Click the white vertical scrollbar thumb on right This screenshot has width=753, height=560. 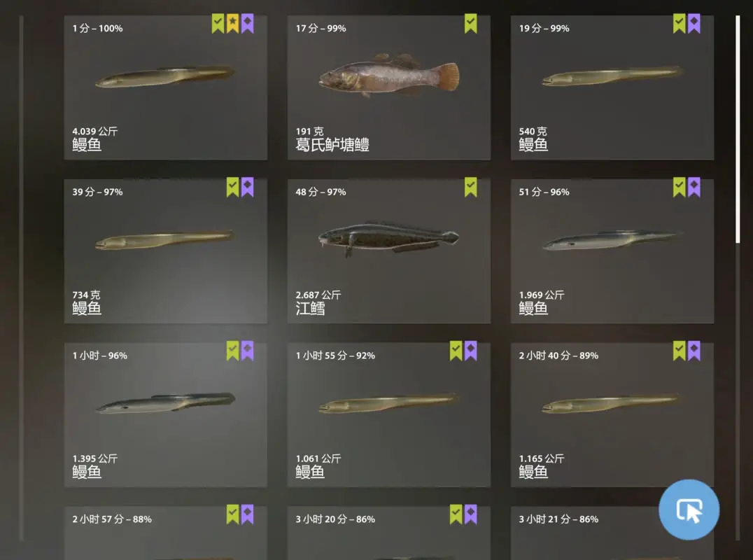(x=738, y=129)
